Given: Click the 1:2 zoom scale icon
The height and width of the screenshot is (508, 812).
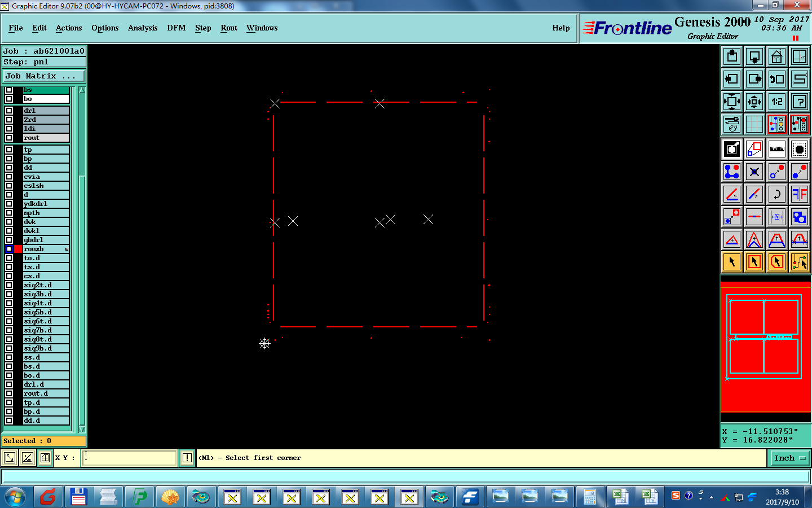Looking at the screenshot, I should [x=777, y=102].
